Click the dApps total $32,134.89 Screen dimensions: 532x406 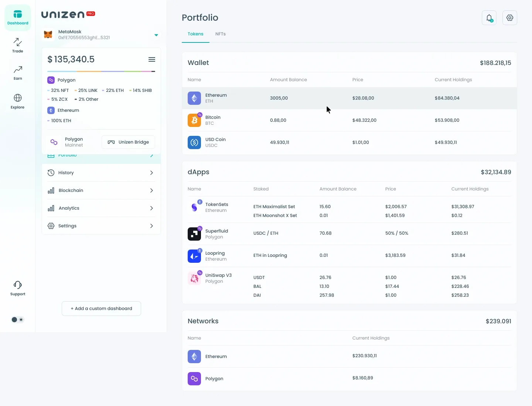[x=496, y=172]
